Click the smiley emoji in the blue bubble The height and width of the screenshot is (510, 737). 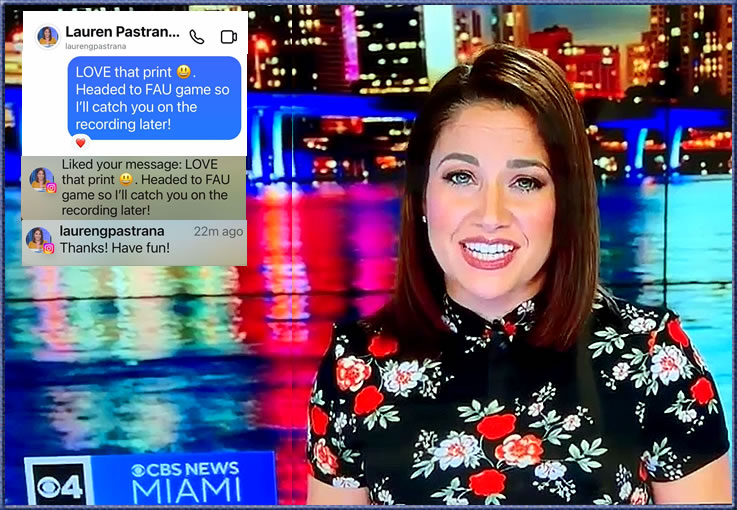coord(184,72)
